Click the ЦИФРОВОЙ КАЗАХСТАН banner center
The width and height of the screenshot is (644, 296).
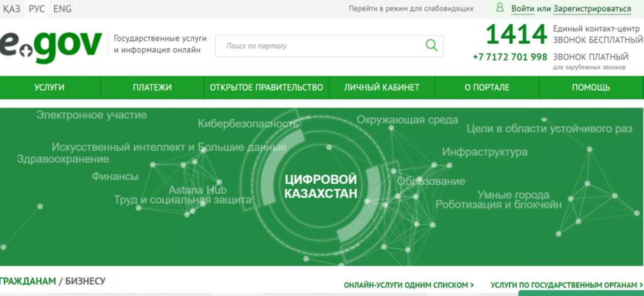[x=320, y=186]
